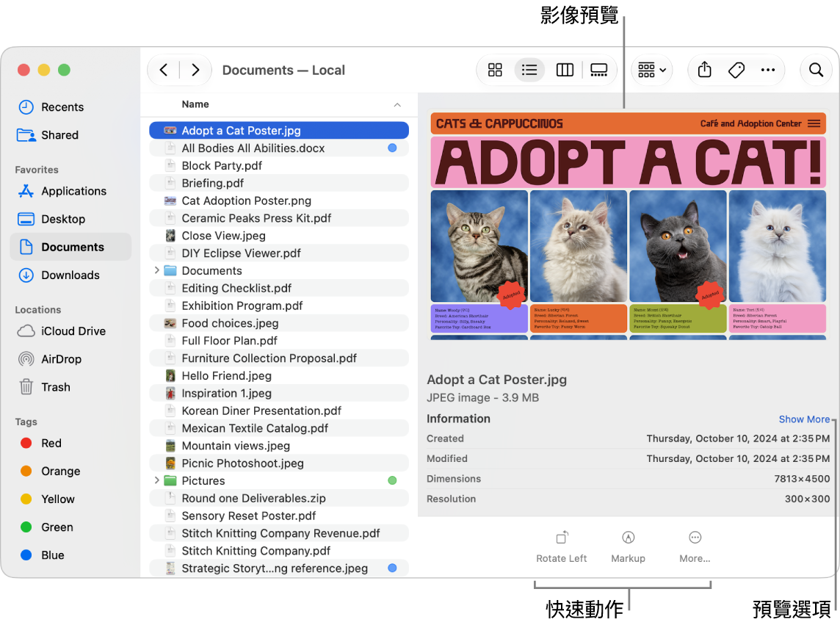Click Show More in Information section

pos(804,419)
